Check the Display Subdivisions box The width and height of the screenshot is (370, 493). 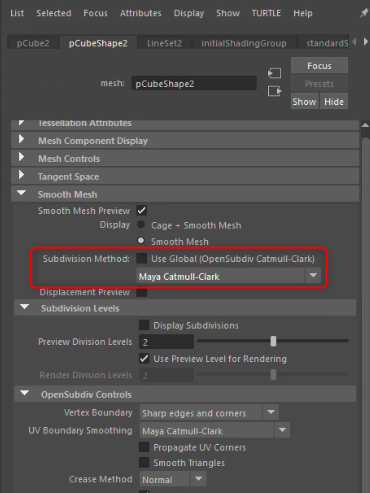tap(144, 325)
